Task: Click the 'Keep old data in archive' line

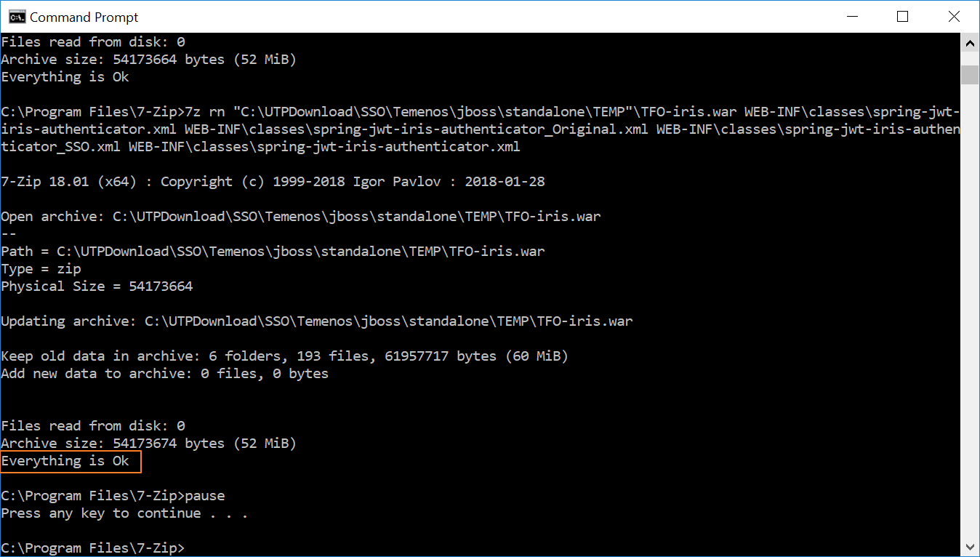Action: pyautogui.click(x=284, y=356)
